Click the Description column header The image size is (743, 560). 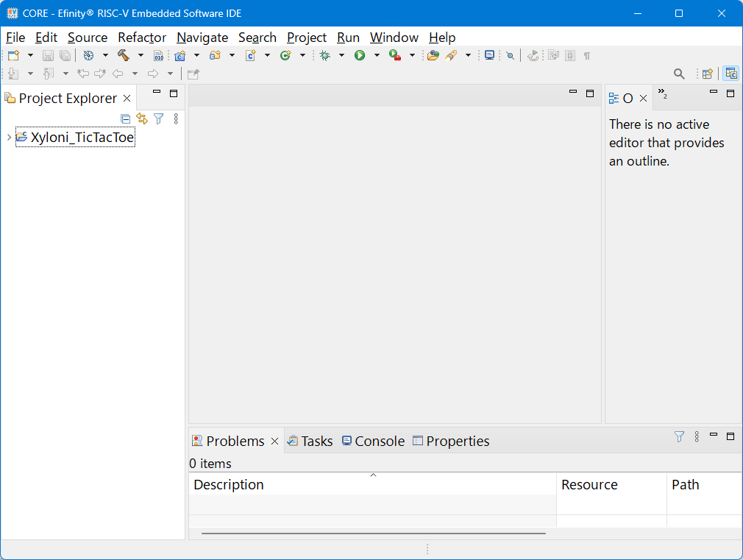point(228,484)
